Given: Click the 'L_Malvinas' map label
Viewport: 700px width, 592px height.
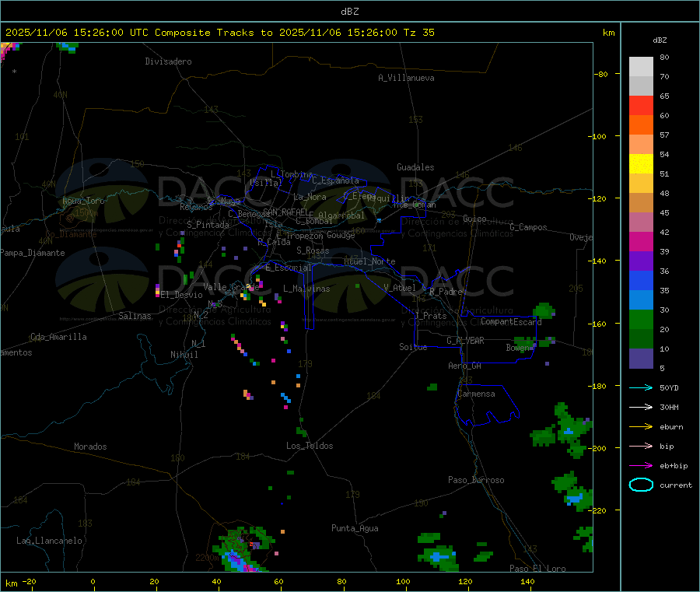Looking at the screenshot, I should (306, 289).
